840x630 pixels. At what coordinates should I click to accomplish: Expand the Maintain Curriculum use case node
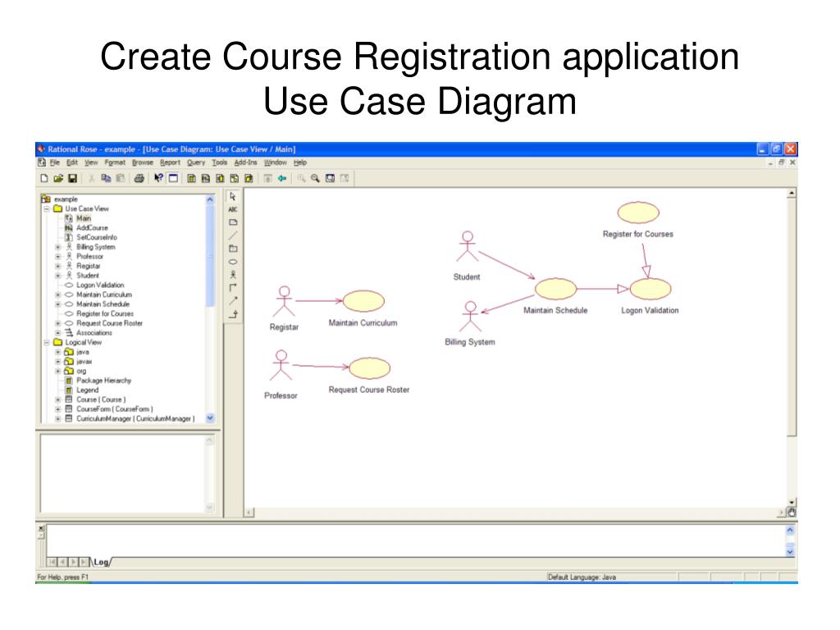pyautogui.click(x=58, y=294)
